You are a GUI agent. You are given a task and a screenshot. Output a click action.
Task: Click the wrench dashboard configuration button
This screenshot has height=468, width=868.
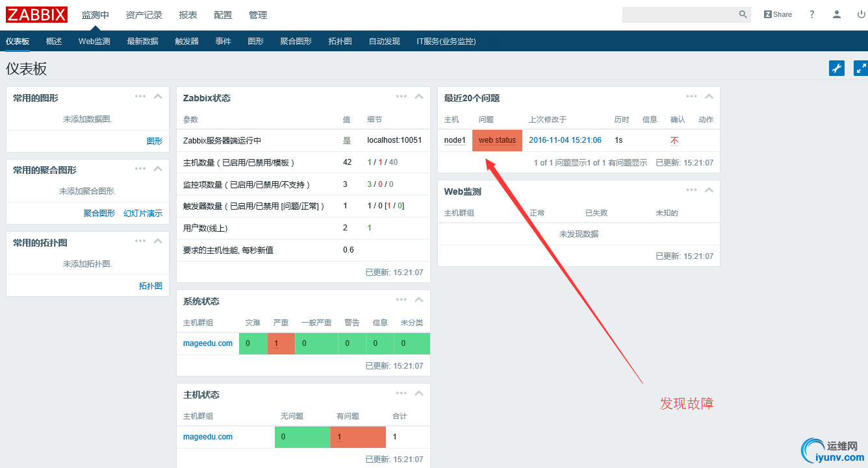click(837, 68)
